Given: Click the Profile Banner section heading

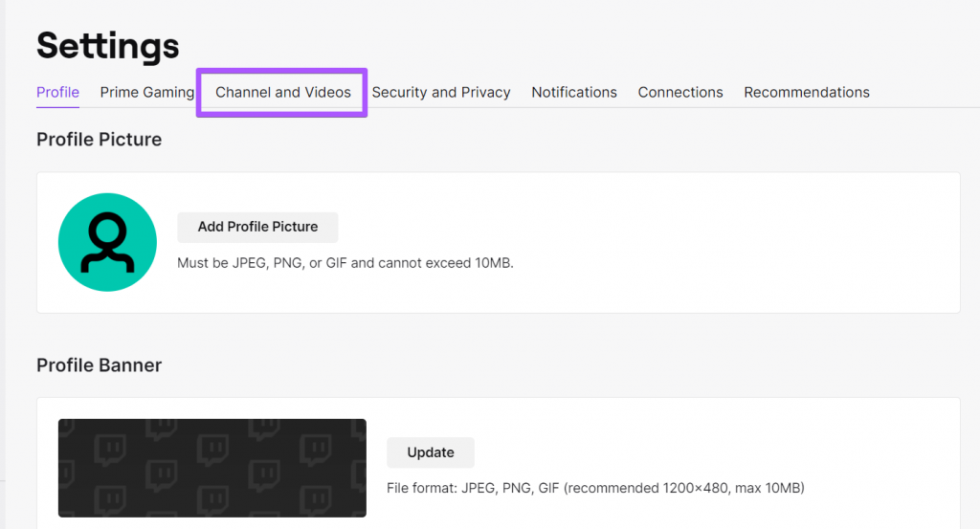Looking at the screenshot, I should tap(99, 364).
